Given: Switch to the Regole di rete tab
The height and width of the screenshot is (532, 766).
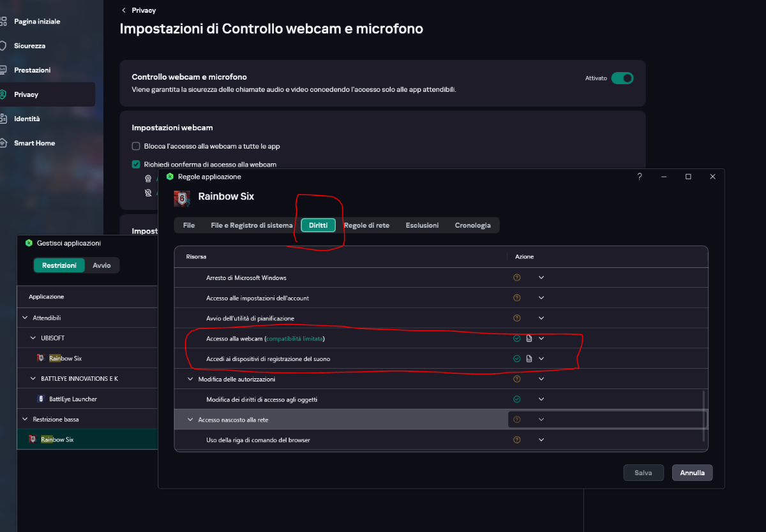Looking at the screenshot, I should [366, 225].
